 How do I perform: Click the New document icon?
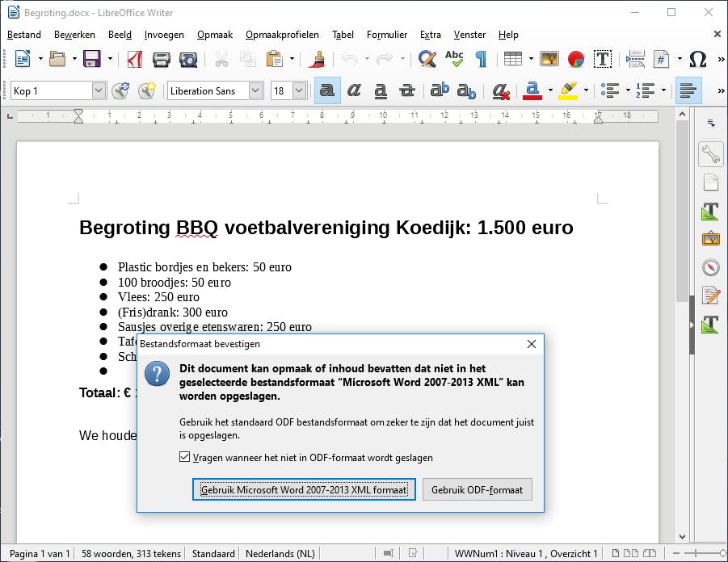(x=23, y=59)
